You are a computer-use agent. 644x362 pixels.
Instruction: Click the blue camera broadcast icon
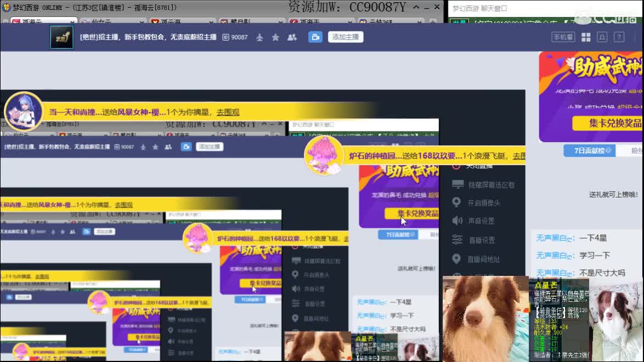[315, 37]
